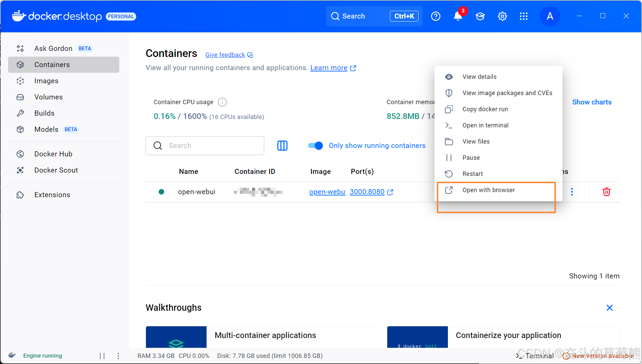Open the help question mark menu
This screenshot has height=364, width=642.
pos(436,16)
